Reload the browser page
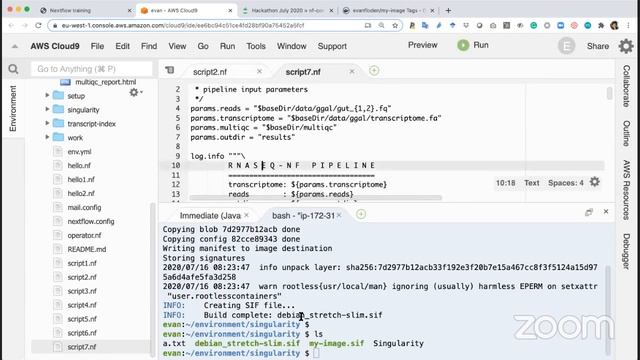The height and width of the screenshot is (360, 640). pyautogui.click(x=38, y=25)
